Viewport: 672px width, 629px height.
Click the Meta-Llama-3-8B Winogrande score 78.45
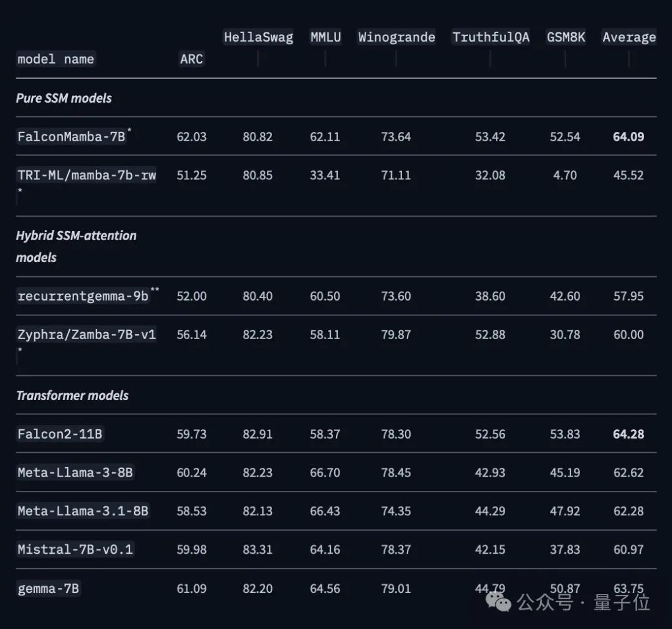click(x=396, y=473)
